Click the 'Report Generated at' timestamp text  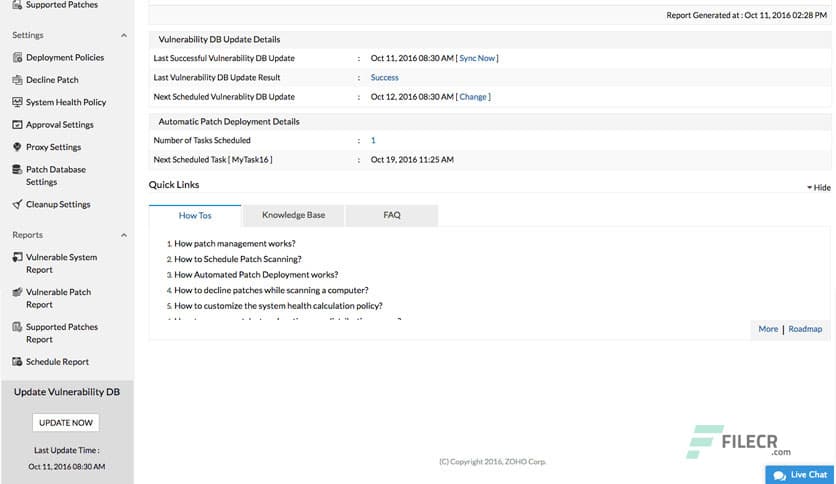pyautogui.click(x=746, y=15)
